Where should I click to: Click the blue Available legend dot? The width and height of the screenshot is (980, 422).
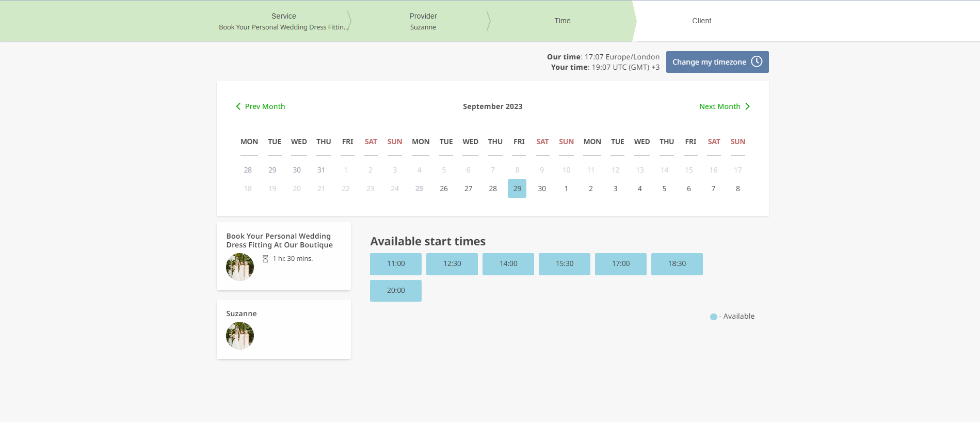point(713,317)
